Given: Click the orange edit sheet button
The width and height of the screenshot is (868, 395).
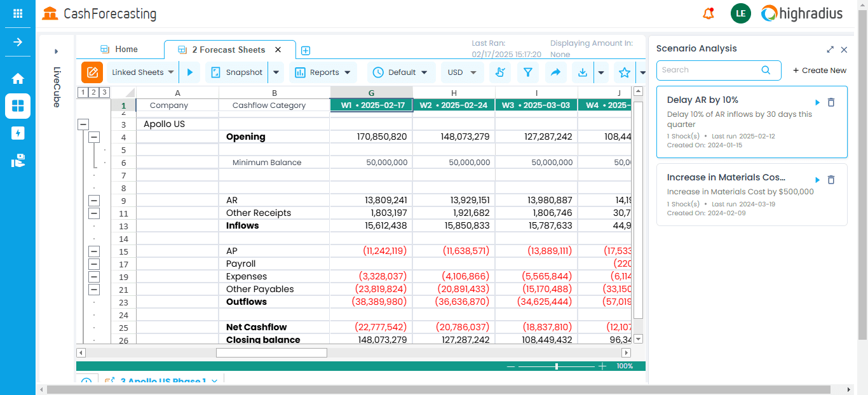Looking at the screenshot, I should (92, 72).
